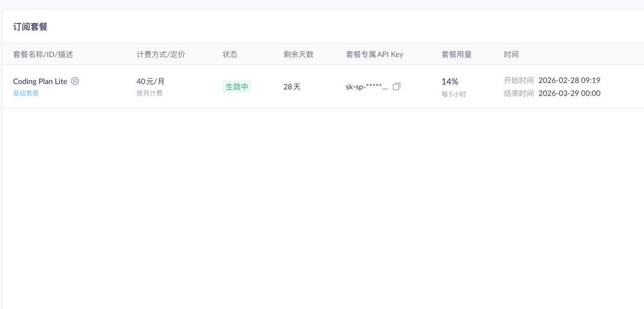The image size is (644, 309).
Task: Click the 28天 remaining days value
Action: click(x=291, y=86)
